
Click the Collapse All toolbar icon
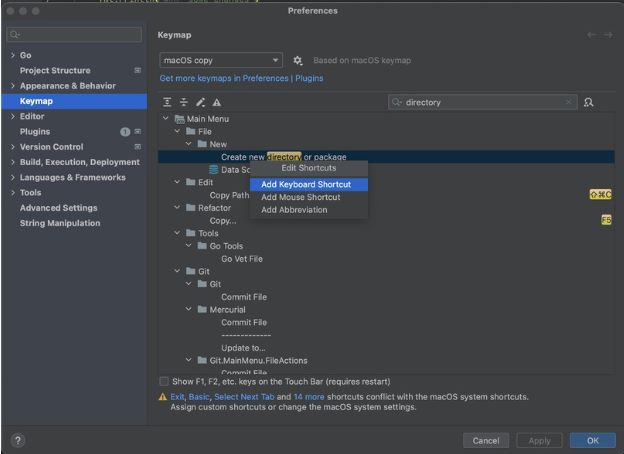coord(184,102)
